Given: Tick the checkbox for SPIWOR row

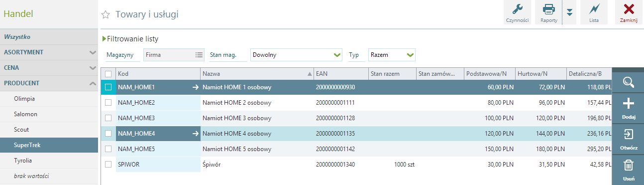Looking at the screenshot, I should pyautogui.click(x=108, y=165).
